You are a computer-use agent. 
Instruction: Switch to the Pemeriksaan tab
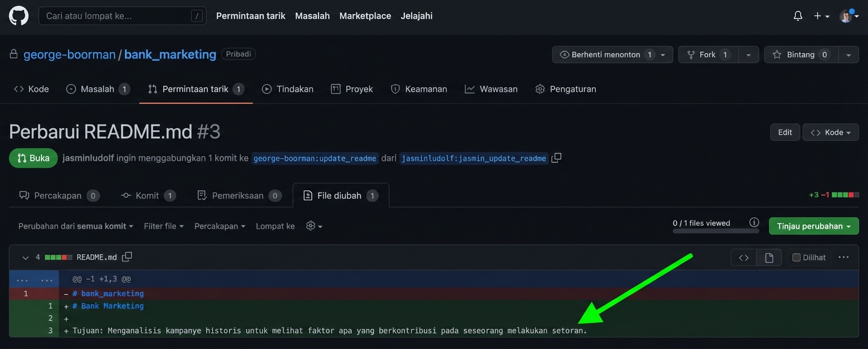coord(239,196)
